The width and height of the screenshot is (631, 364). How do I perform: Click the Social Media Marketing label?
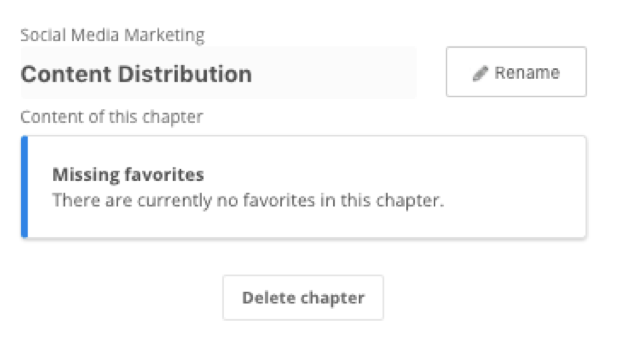pyautogui.click(x=112, y=35)
